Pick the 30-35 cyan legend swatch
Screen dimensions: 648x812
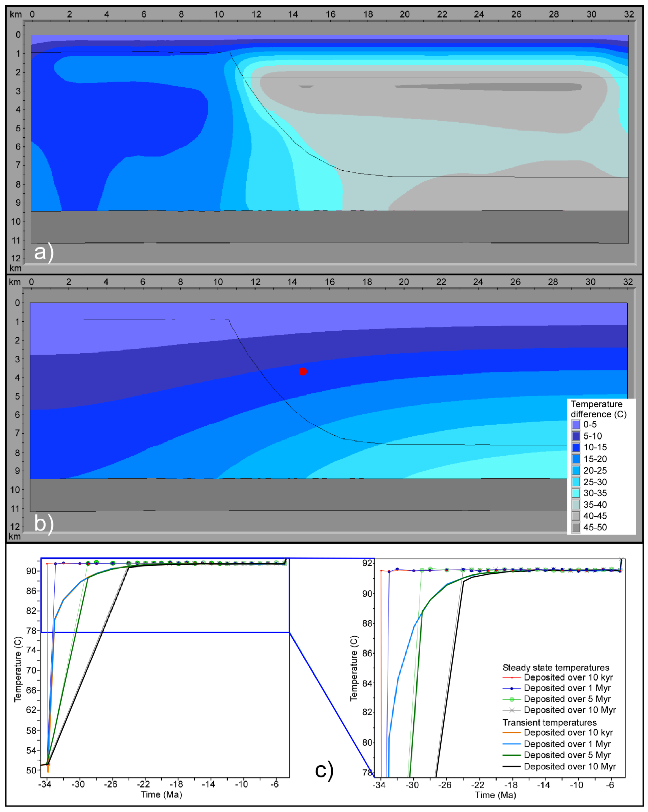[576, 493]
